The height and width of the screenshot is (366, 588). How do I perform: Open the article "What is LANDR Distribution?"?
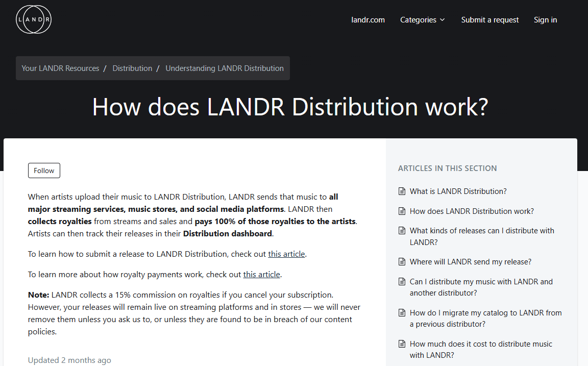point(458,191)
